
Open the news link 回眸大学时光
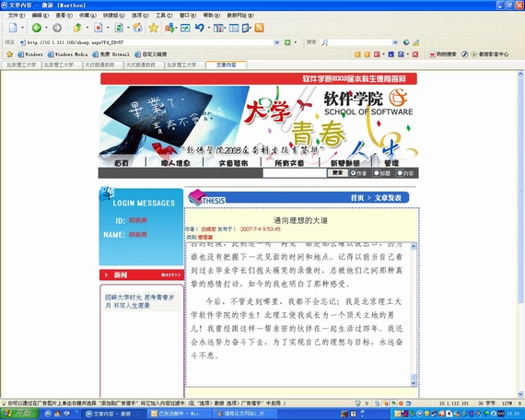coord(139,301)
